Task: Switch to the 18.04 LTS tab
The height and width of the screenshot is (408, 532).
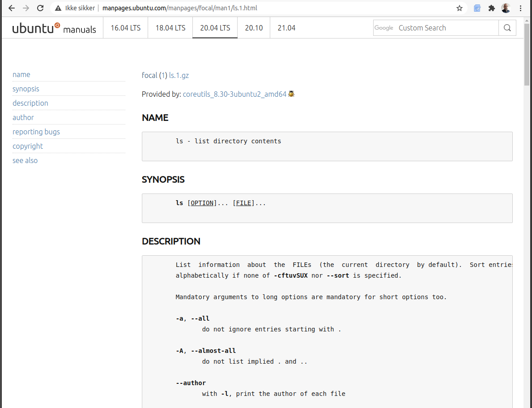Action: [170, 28]
